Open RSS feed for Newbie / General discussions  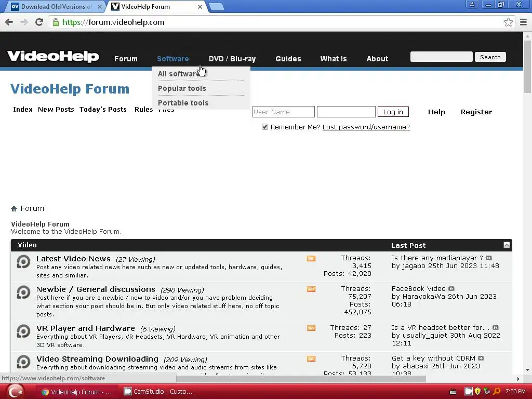point(311,289)
